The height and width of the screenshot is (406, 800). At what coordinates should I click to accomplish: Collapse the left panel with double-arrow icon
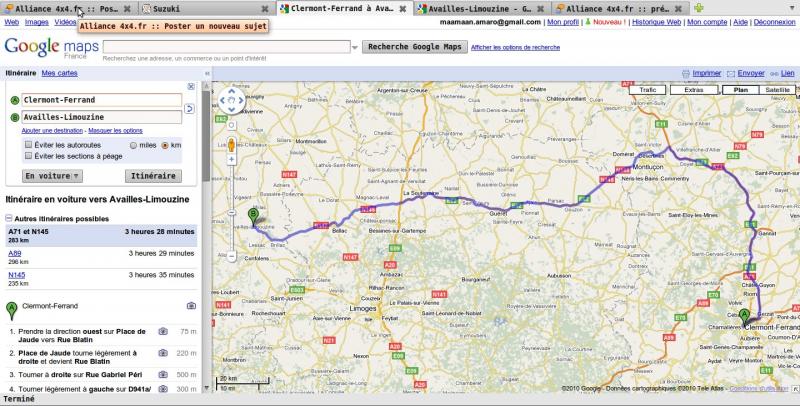click(x=207, y=73)
